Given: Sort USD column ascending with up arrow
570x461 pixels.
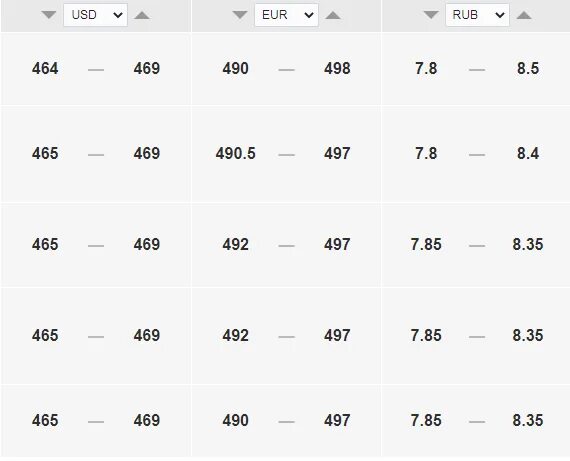Looking at the screenshot, I should (142, 15).
